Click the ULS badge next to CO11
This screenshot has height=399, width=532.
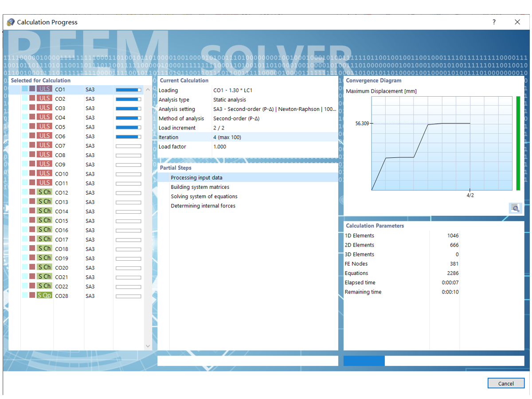[x=44, y=183]
